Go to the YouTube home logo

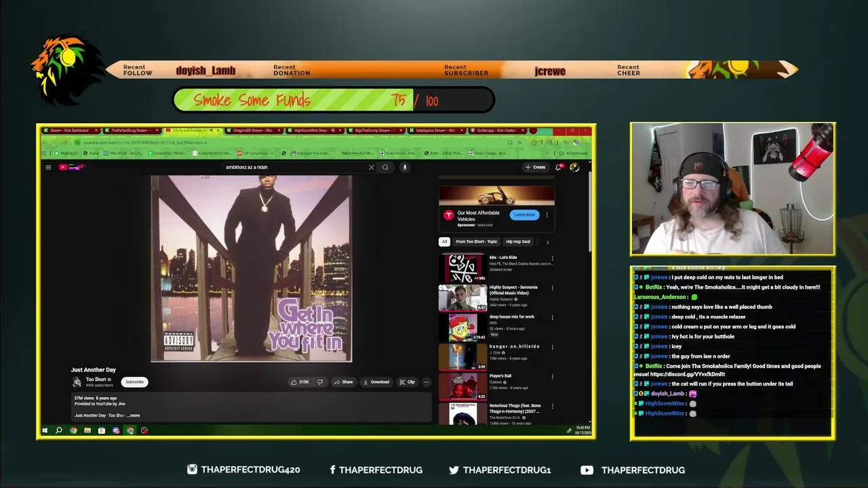click(72, 167)
